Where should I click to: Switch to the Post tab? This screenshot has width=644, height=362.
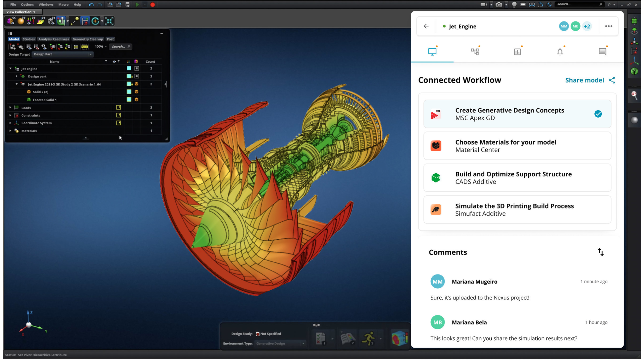point(110,39)
